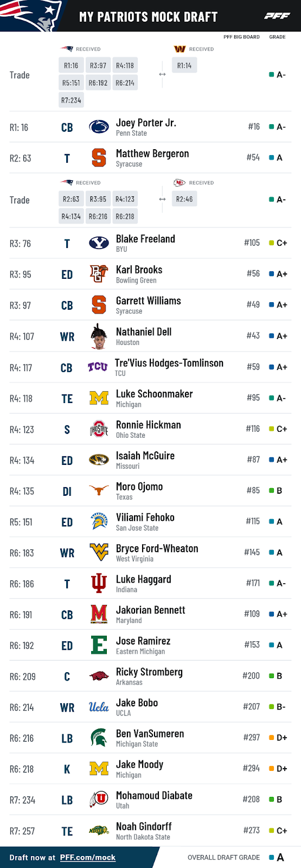The image size is (301, 868).
Task: Click the R2:46 pick chip
Action: tap(184, 199)
